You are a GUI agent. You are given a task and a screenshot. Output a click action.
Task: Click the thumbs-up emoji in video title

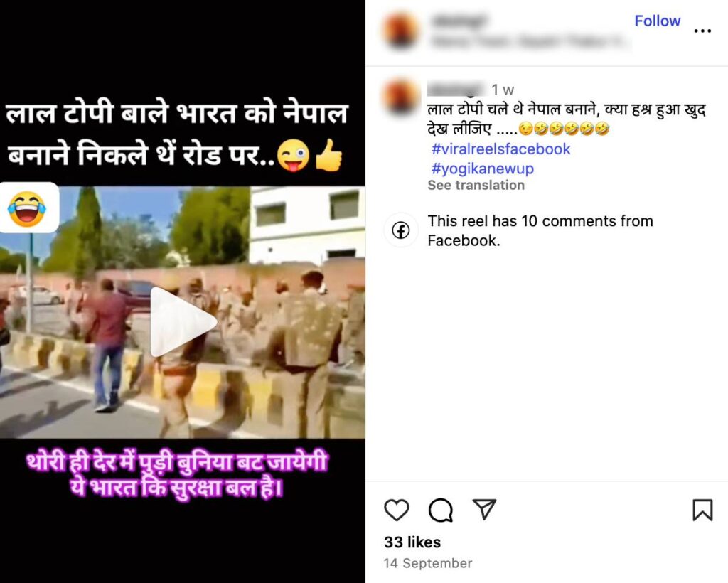tap(328, 156)
